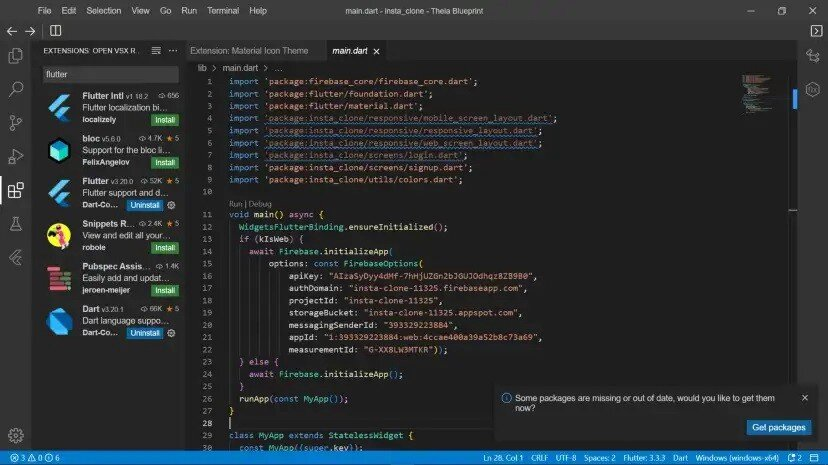
Task: Toggle the sidebar layout icon in toolbar
Action: pyautogui.click(x=56, y=31)
